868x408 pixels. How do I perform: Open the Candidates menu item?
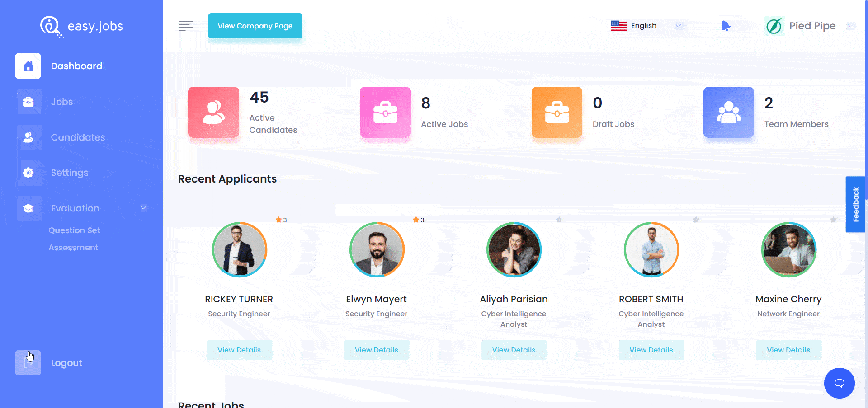(78, 137)
